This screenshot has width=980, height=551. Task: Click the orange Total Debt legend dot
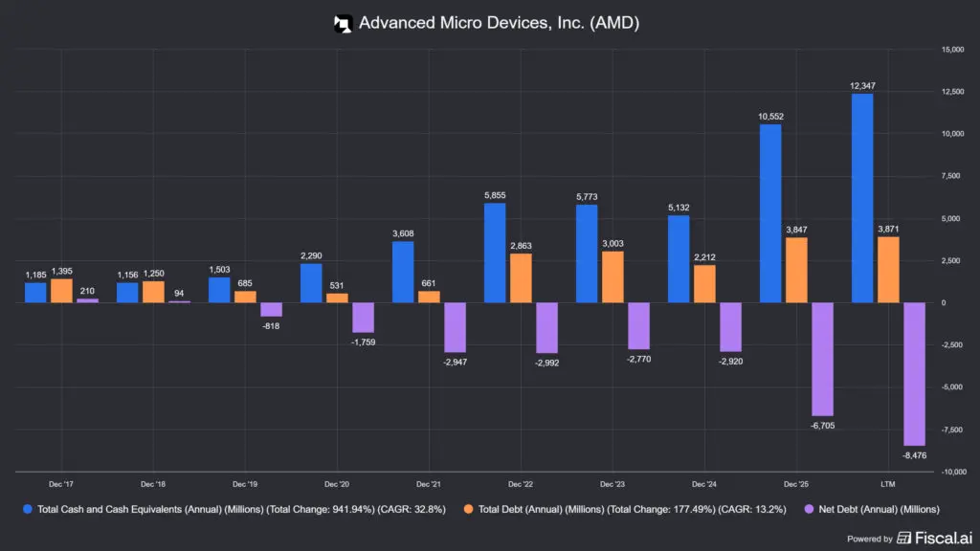point(468,509)
